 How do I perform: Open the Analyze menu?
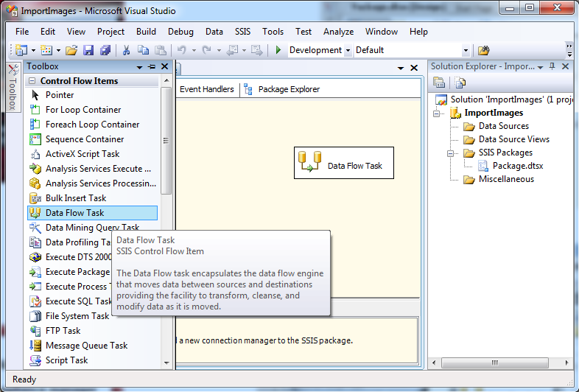click(x=339, y=32)
